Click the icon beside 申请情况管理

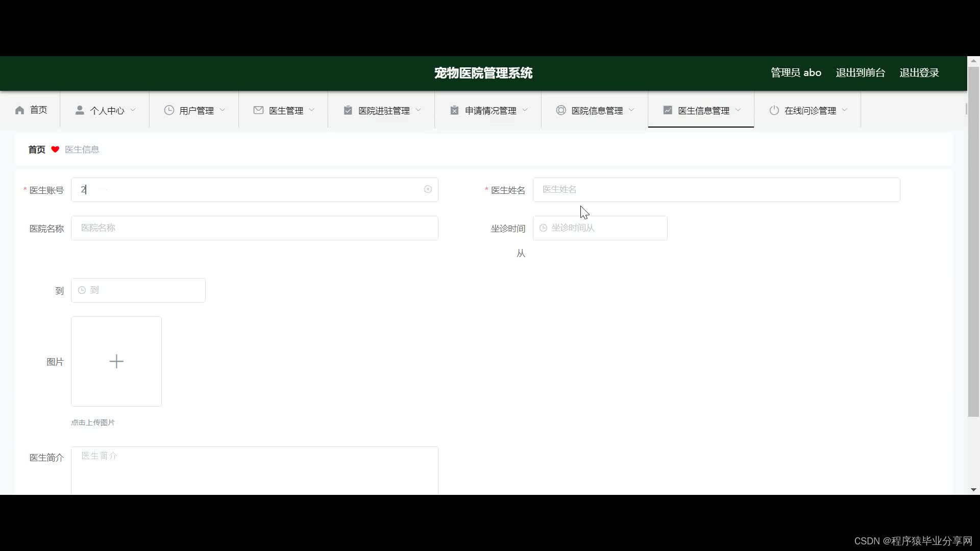(x=454, y=110)
